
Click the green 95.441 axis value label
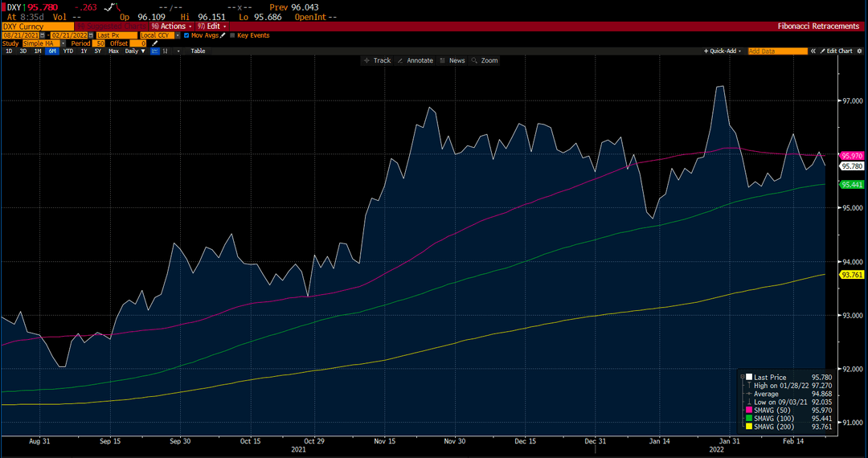852,185
